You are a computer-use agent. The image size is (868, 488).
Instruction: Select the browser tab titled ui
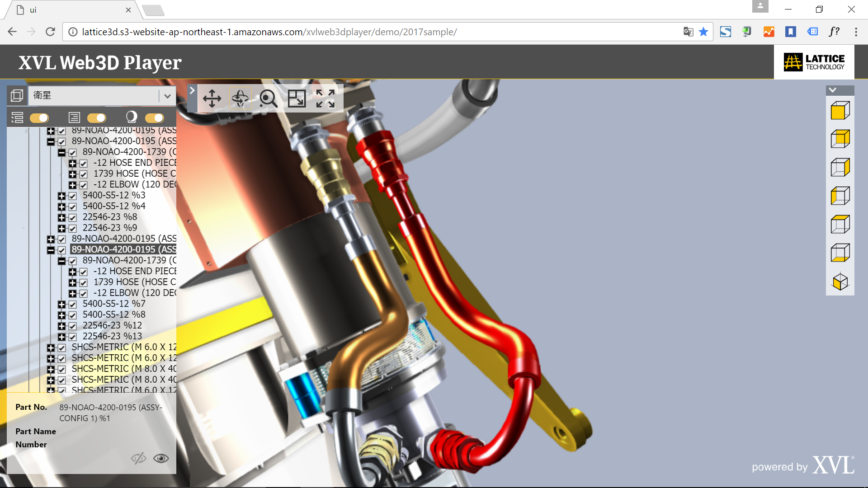point(72,10)
